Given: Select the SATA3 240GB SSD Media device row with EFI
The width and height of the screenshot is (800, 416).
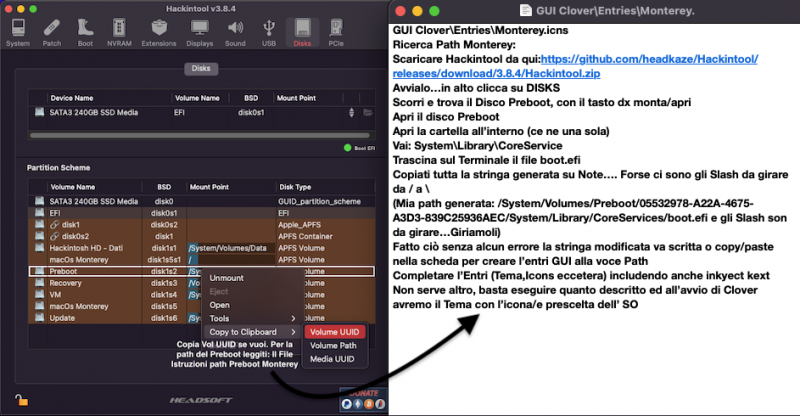Looking at the screenshot, I should coord(202,112).
